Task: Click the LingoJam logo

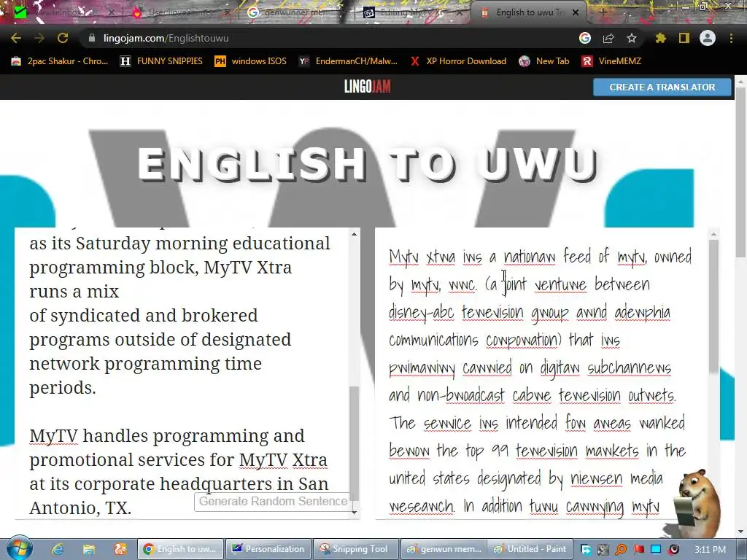Action: click(x=368, y=87)
